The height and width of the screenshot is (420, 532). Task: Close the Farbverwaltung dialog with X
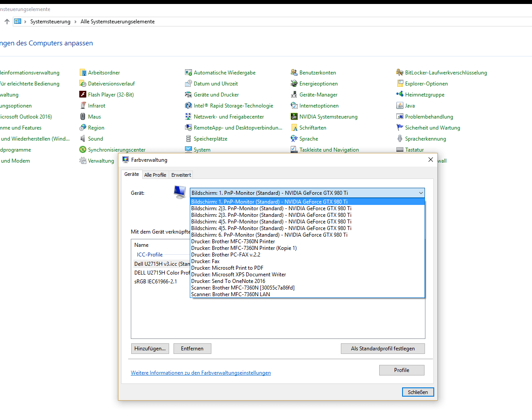(431, 160)
